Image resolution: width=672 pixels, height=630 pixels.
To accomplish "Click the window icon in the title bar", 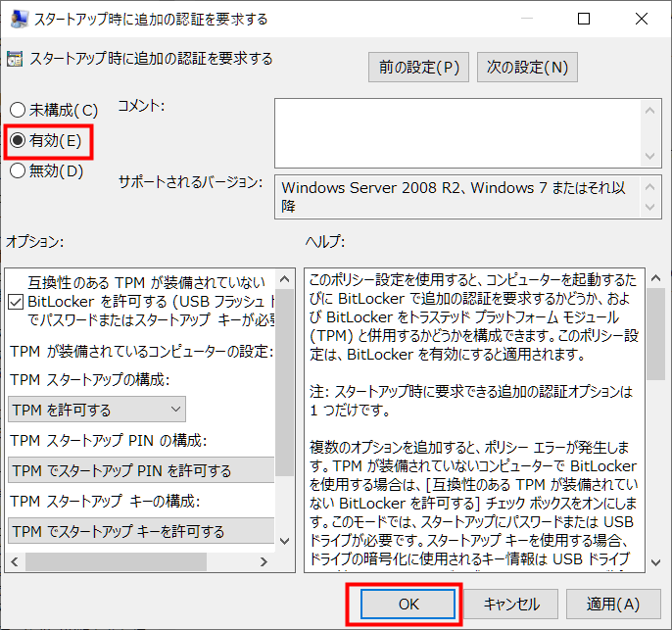I will tap(18, 19).
